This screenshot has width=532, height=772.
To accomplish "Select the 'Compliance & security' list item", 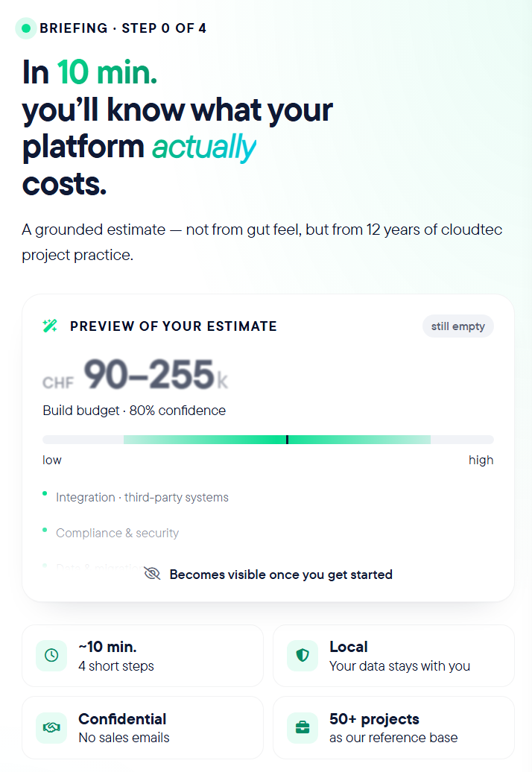I will coord(117,534).
